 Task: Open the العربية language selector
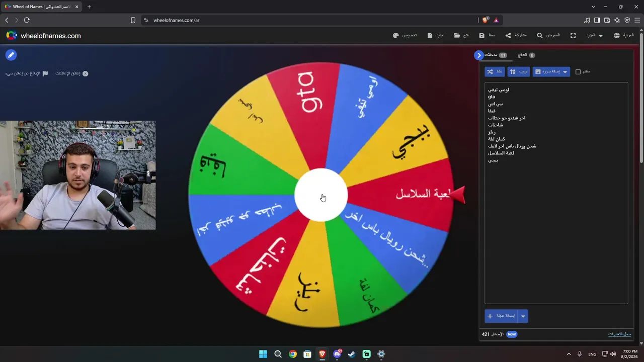tap(623, 36)
